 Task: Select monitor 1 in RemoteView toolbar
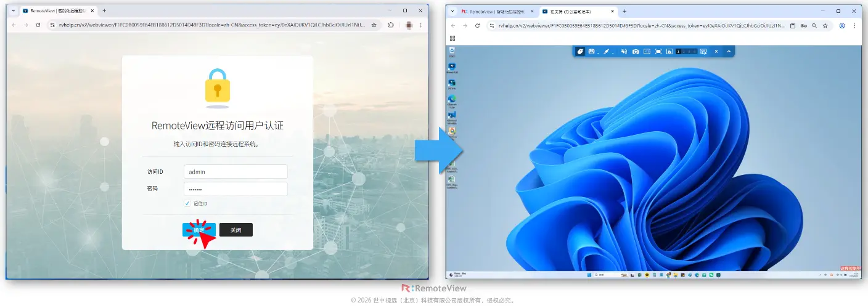678,51
